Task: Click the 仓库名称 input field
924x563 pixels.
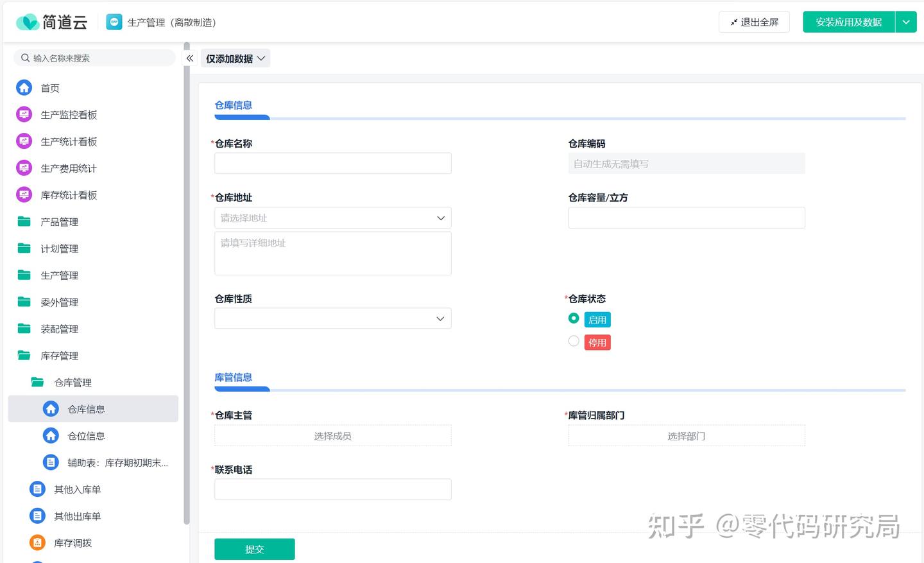Action: [x=332, y=164]
